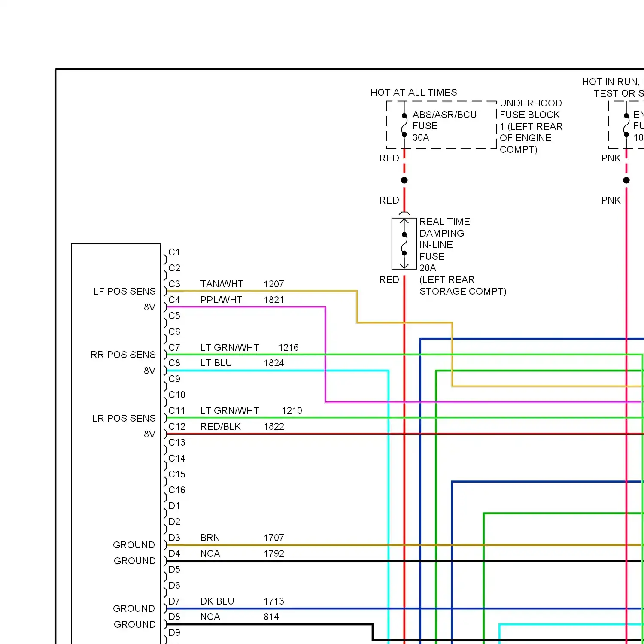644x644 pixels.
Task: Click connector pin label 'D5'
Action: (x=174, y=570)
